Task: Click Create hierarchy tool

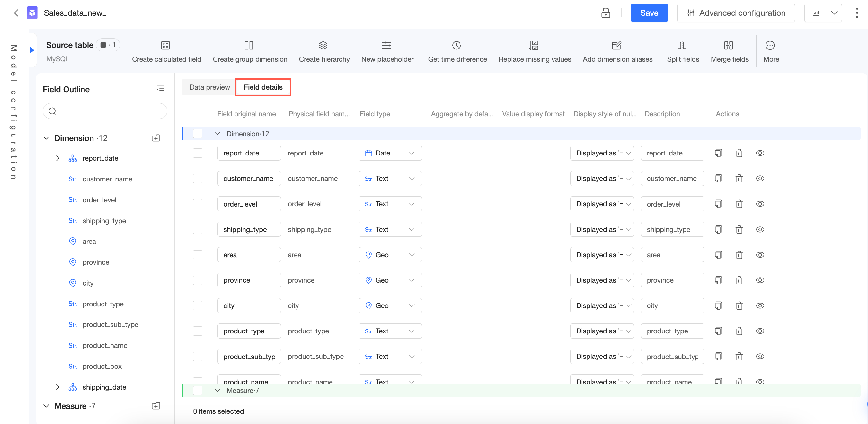Action: (x=324, y=52)
